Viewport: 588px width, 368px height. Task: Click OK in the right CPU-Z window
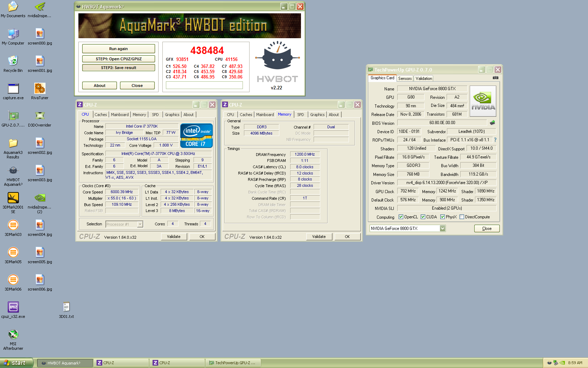pos(347,237)
